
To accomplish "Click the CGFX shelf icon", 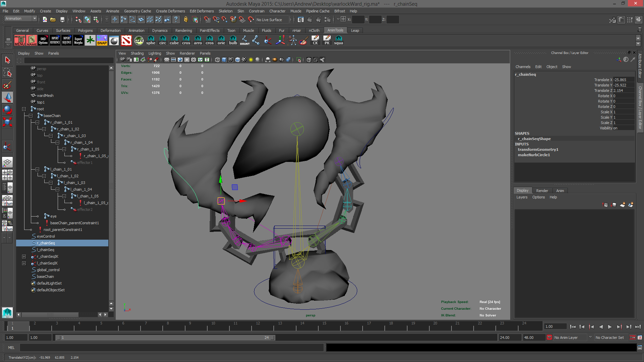I will coord(139,41).
